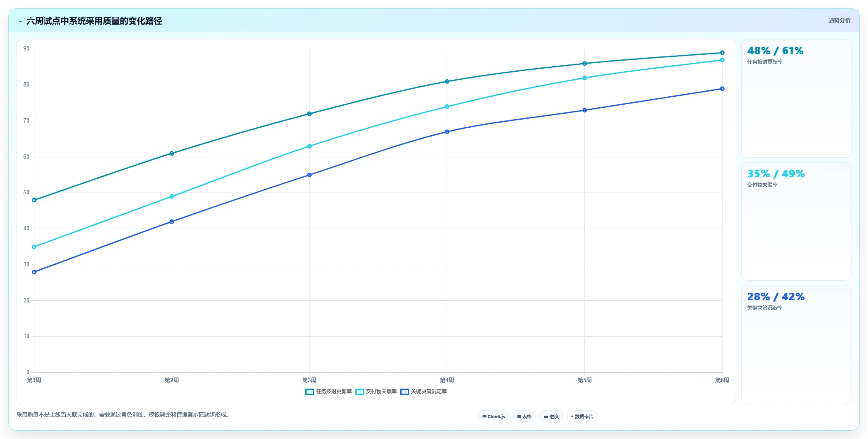Click the 90 y-axis tick label
868x439 pixels.
pyautogui.click(x=26, y=49)
